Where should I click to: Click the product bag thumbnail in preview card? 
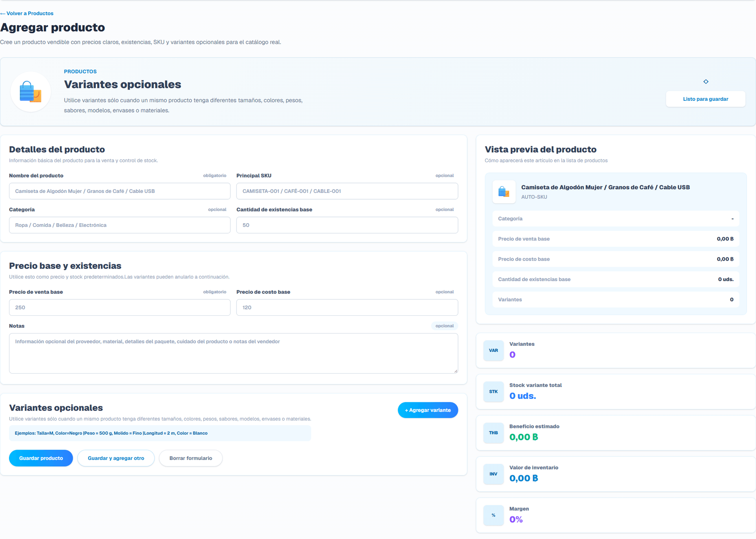[x=504, y=192]
